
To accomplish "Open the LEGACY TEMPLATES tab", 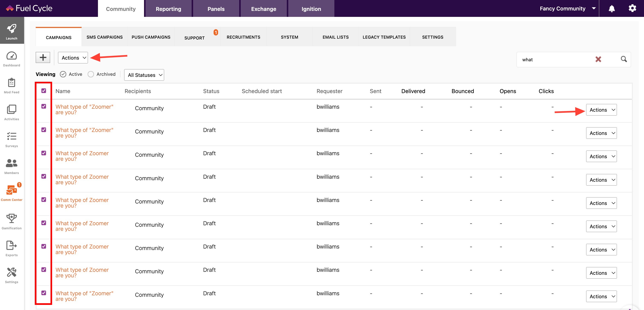I will coord(384,37).
